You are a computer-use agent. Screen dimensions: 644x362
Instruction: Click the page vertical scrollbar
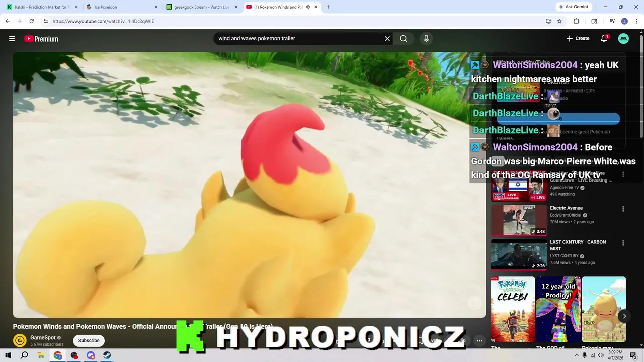[641, 85]
